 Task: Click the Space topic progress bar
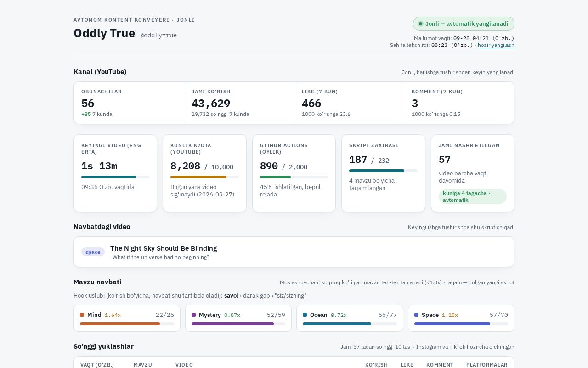point(461,324)
